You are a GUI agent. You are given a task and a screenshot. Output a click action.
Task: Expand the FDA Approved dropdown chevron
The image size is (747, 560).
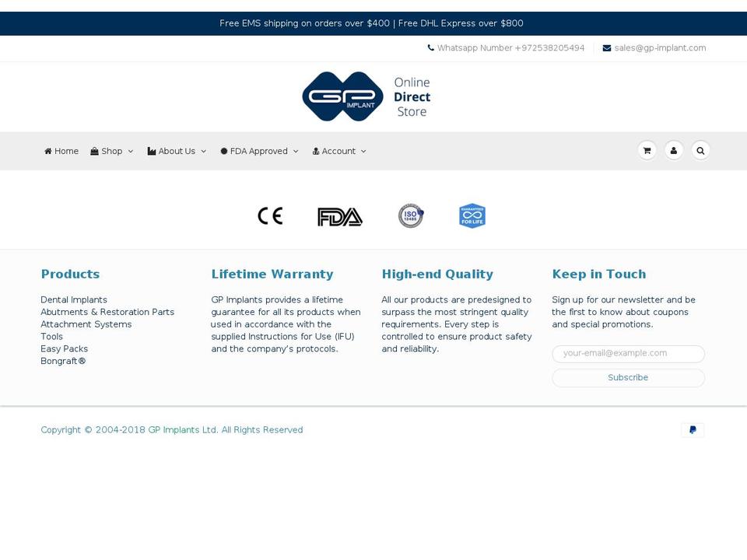point(296,152)
